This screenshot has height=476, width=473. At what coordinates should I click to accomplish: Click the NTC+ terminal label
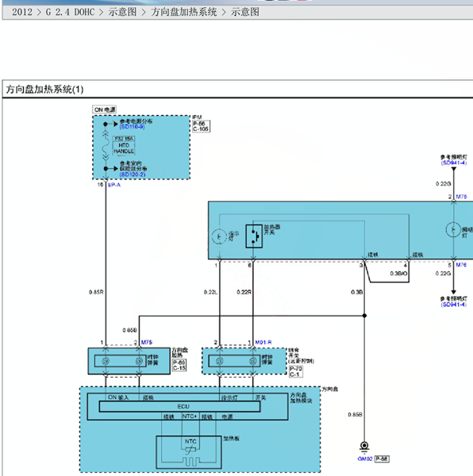(x=190, y=416)
